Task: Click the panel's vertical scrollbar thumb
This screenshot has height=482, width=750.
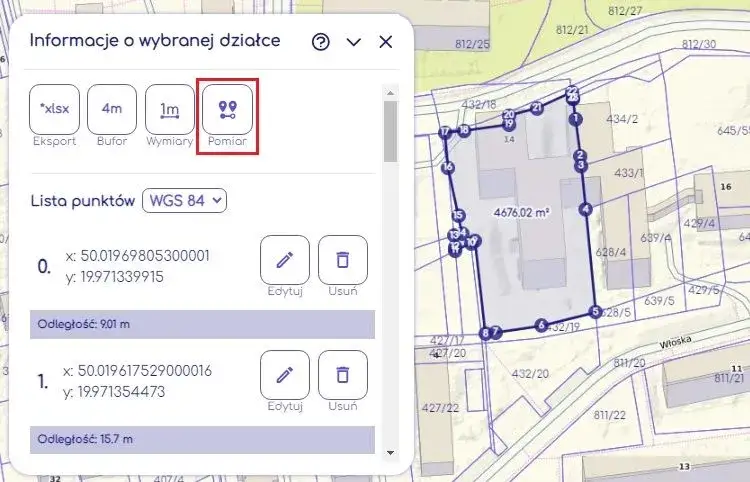Action: pyautogui.click(x=390, y=130)
